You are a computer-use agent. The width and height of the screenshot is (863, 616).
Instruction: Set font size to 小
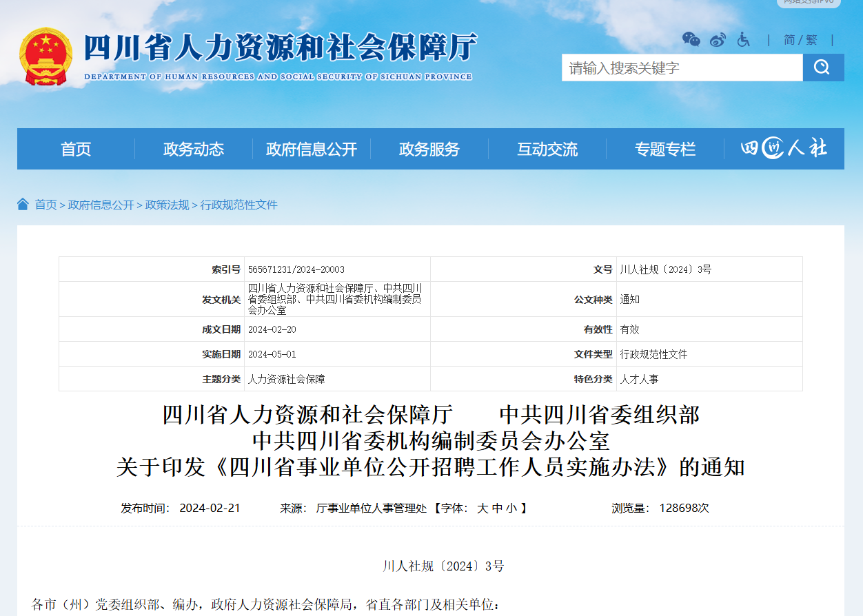[x=511, y=509]
